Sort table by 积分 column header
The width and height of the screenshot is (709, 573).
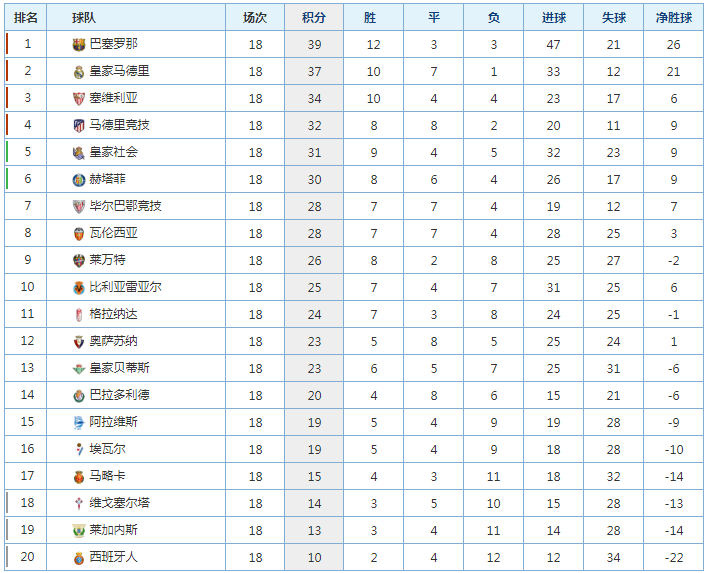313,17
